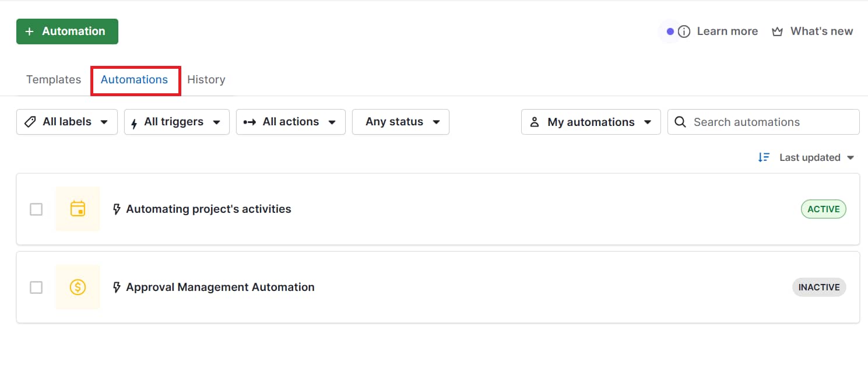Click the tag icon in All labels

coord(30,122)
